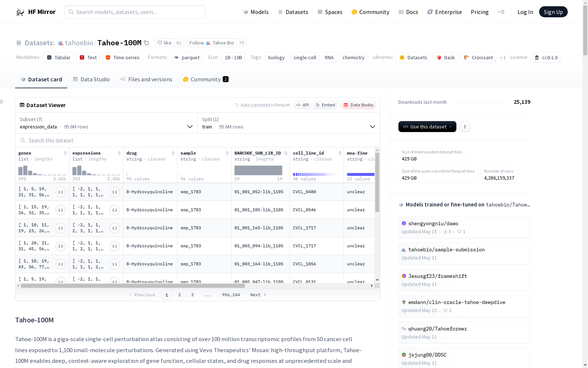Go to page 2 of the table
Viewport: 588px width, 368px height.
pos(179,295)
